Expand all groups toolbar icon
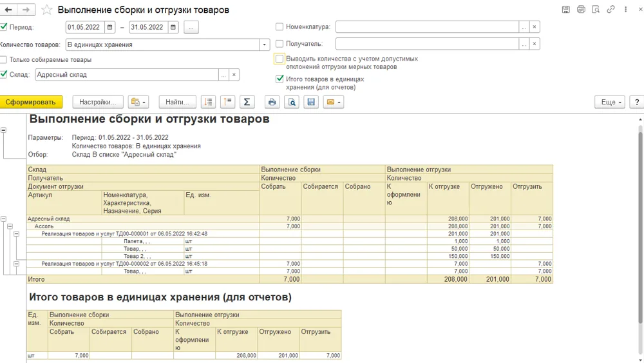This screenshot has height=363, width=644. click(x=208, y=102)
